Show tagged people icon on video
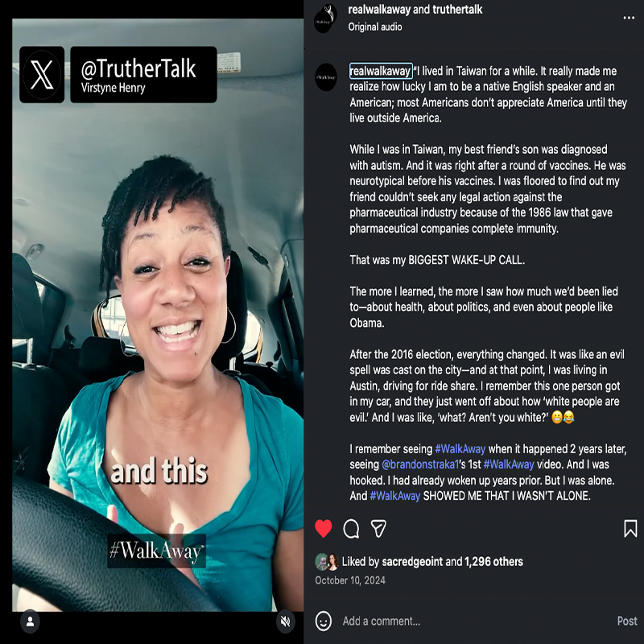The image size is (644, 644). [x=31, y=621]
